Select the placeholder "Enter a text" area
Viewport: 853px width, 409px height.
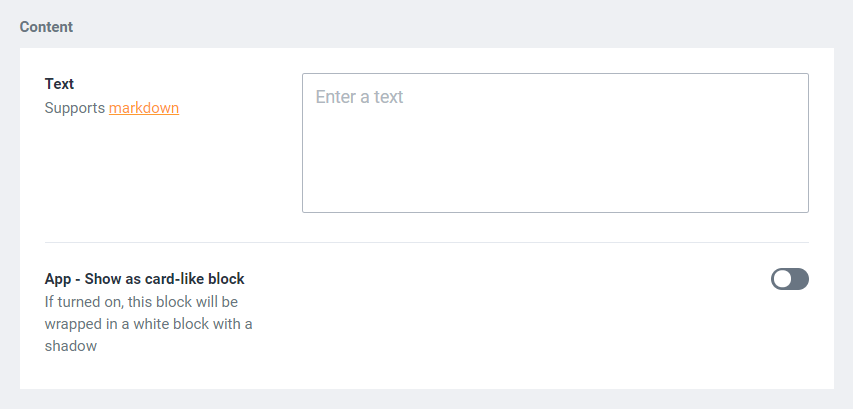pyautogui.click(x=360, y=97)
